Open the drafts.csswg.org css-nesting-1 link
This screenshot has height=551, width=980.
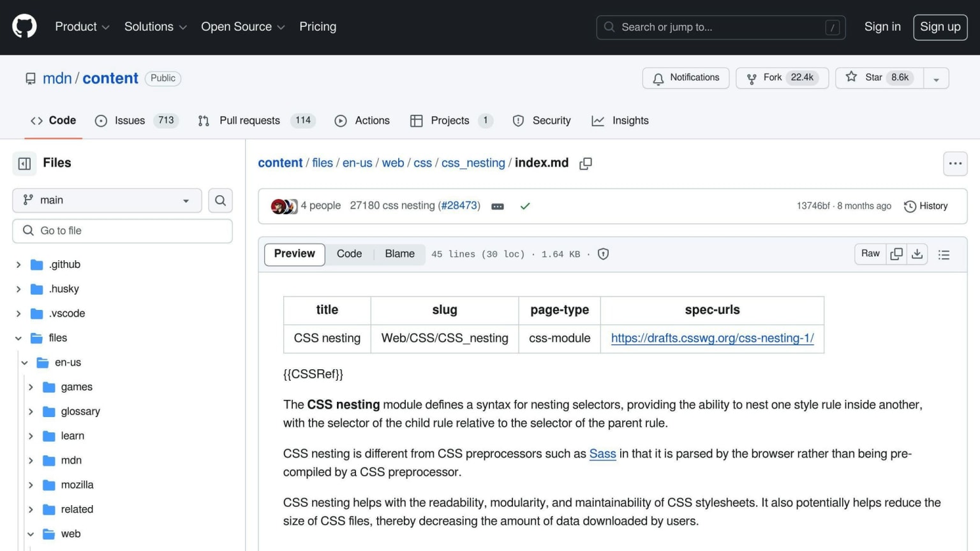coord(712,339)
